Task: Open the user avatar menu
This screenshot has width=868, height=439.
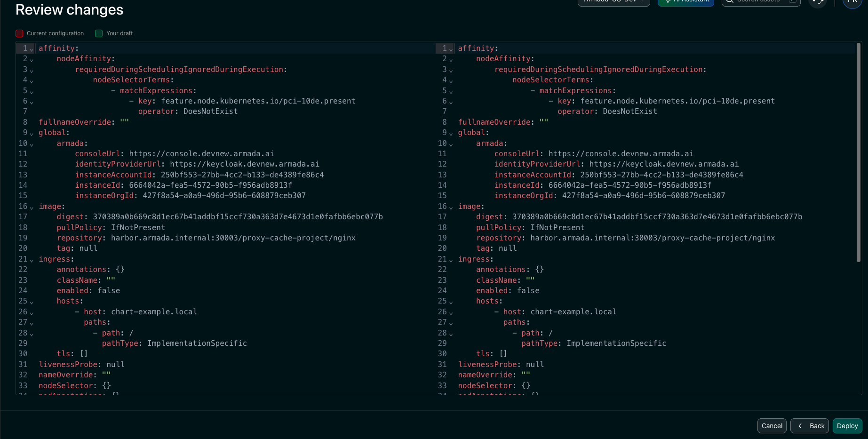Action: coord(852,2)
